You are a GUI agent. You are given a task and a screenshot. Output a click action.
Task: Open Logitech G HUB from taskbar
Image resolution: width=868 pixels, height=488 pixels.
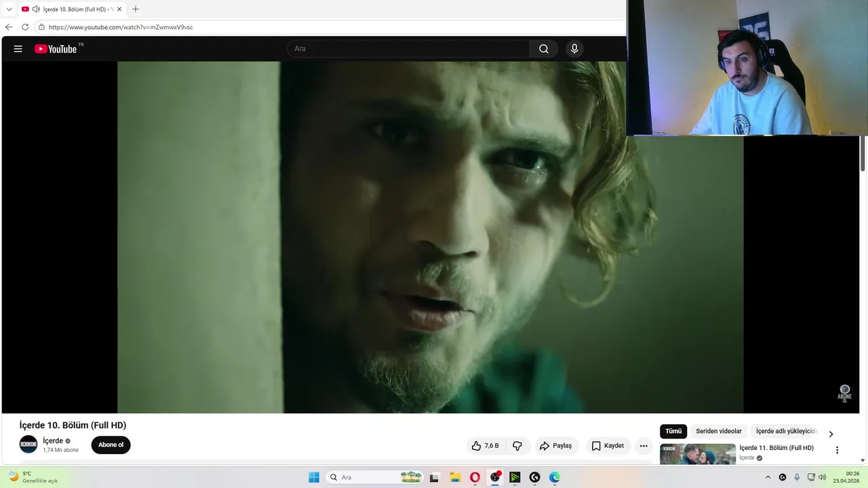534,477
